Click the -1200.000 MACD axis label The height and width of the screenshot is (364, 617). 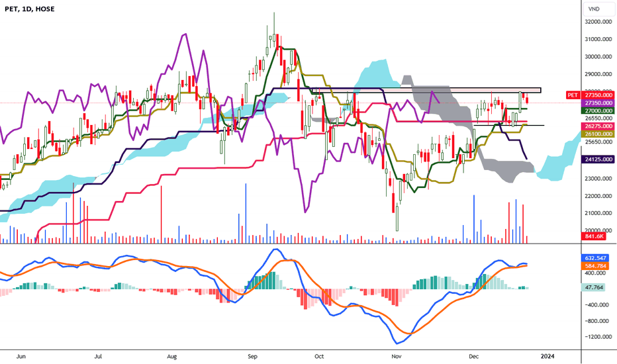[x=596, y=337]
